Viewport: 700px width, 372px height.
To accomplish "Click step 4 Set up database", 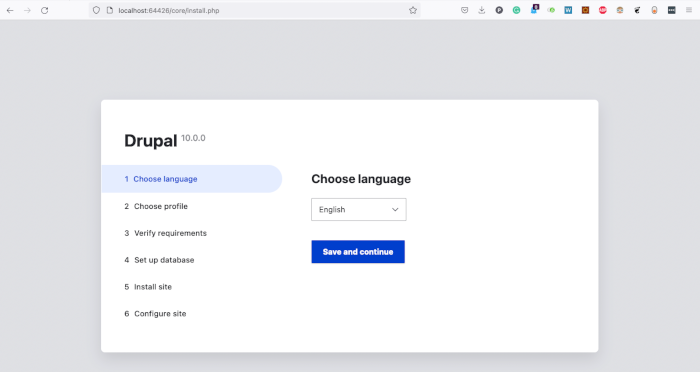I will point(159,260).
